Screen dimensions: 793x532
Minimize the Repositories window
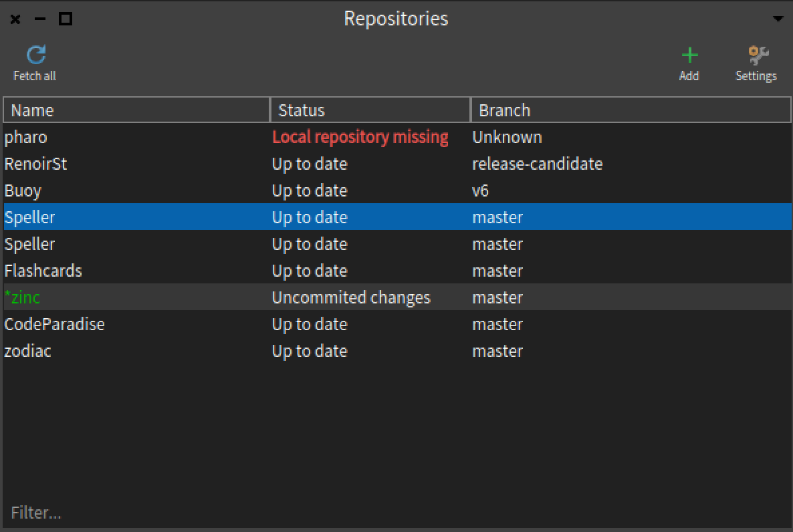point(40,19)
